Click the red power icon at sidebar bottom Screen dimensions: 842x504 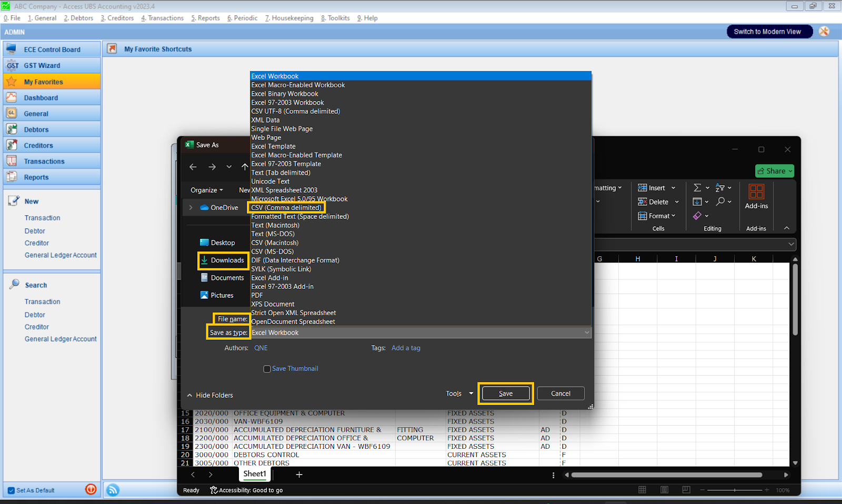click(91, 489)
